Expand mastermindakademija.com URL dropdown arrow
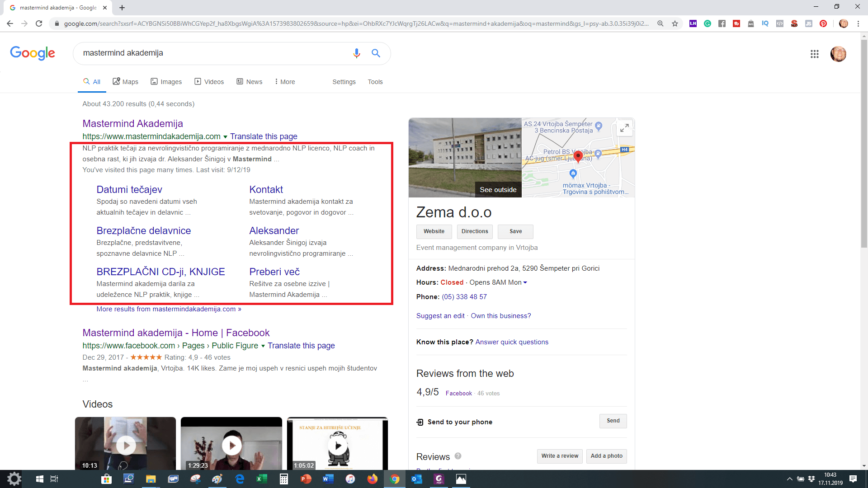The image size is (868, 488). (225, 137)
